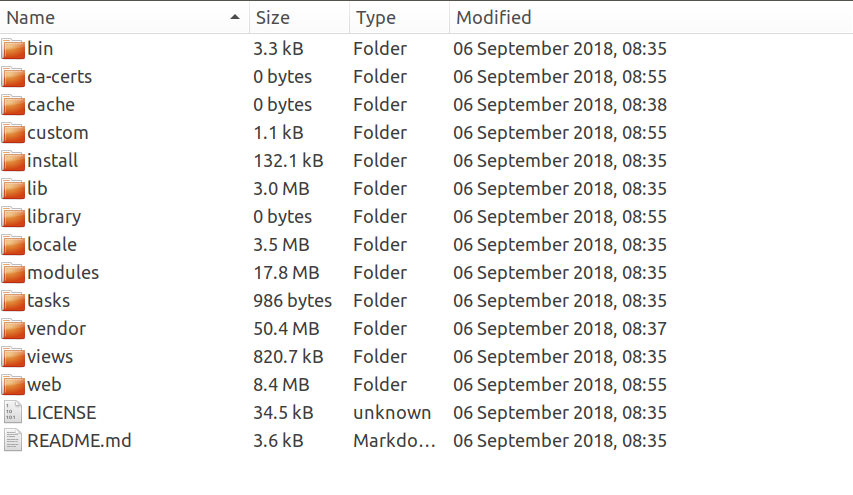The width and height of the screenshot is (853, 495).
Task: Click the LICENSE file icon
Action: [13, 413]
